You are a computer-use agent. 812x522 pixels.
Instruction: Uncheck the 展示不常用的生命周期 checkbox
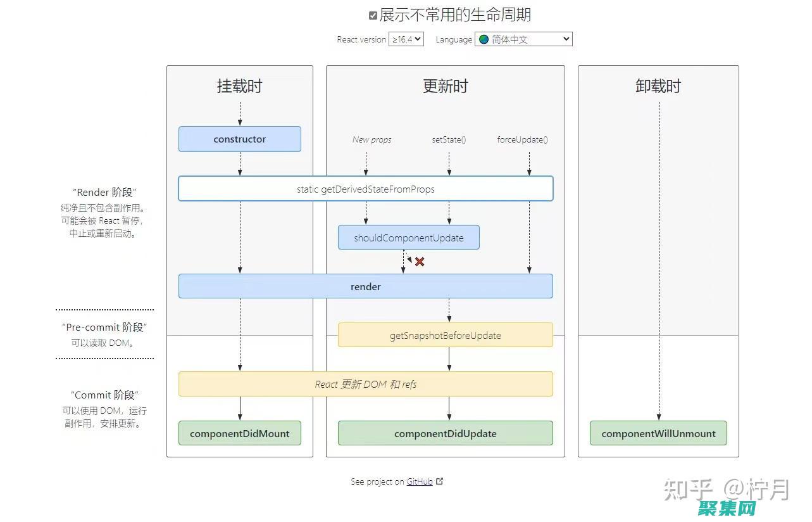click(x=373, y=15)
